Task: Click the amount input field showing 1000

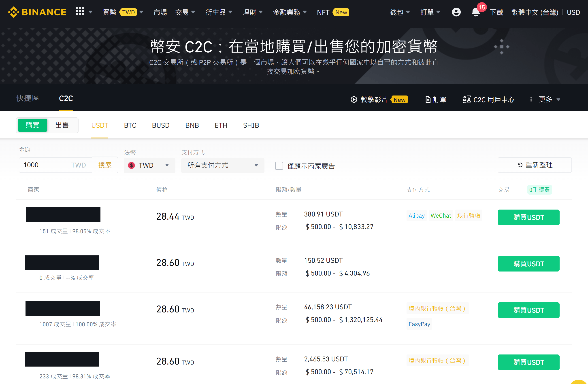Action: pos(55,165)
